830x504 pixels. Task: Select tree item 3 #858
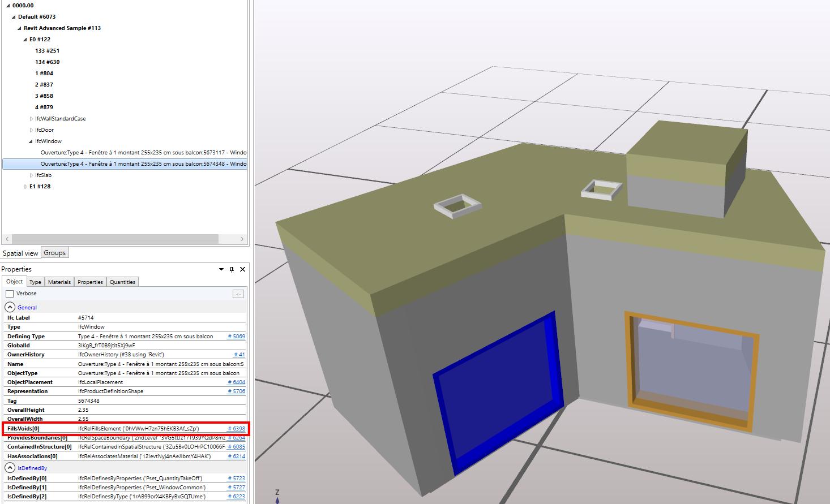[x=44, y=96]
